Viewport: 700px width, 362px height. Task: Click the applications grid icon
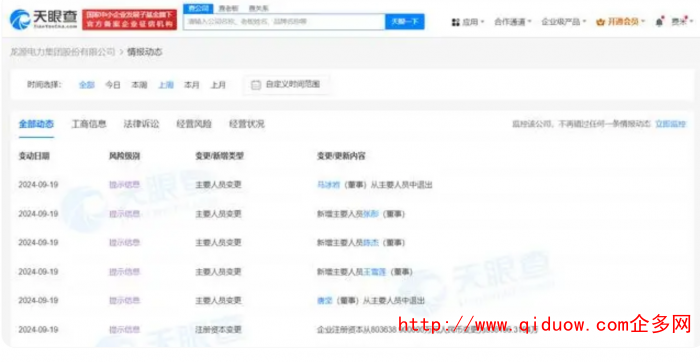click(x=456, y=22)
